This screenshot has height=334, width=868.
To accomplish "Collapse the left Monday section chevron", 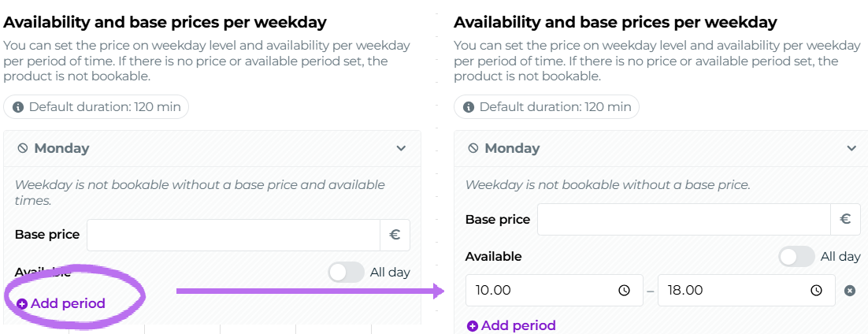I will point(401,148).
